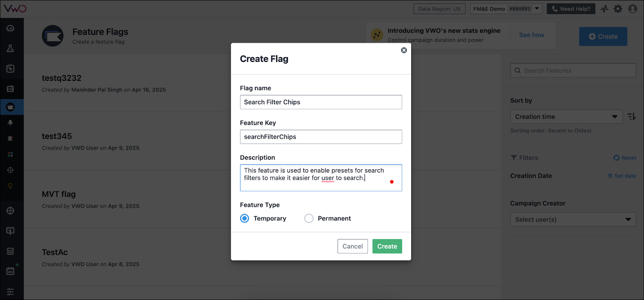644x300 pixels.
Task: Click Sorting order: Recent to Oldest text
Action: [x=551, y=131]
